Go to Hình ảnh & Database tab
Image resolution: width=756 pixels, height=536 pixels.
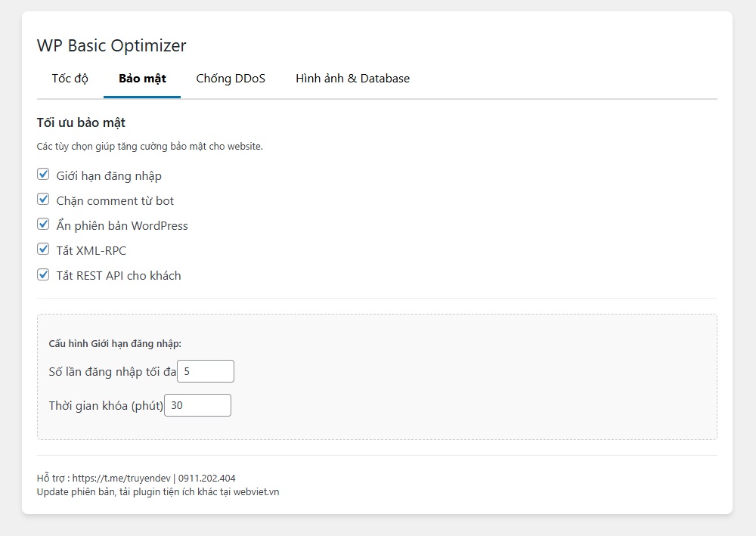pos(352,79)
